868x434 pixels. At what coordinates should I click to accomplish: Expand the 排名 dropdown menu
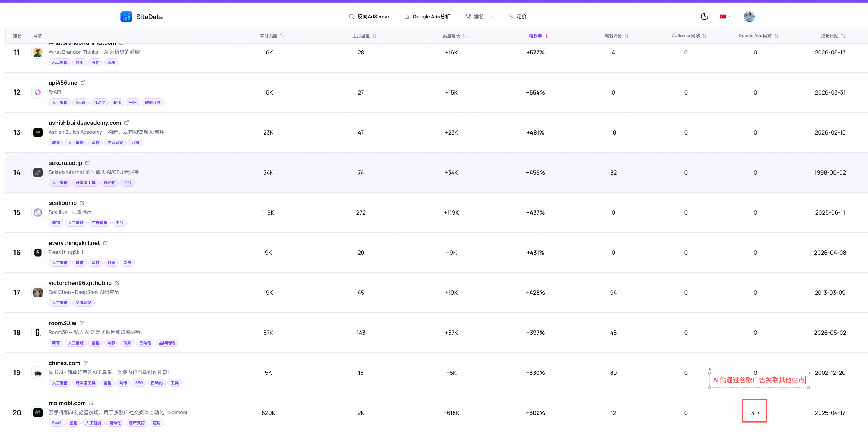[479, 17]
